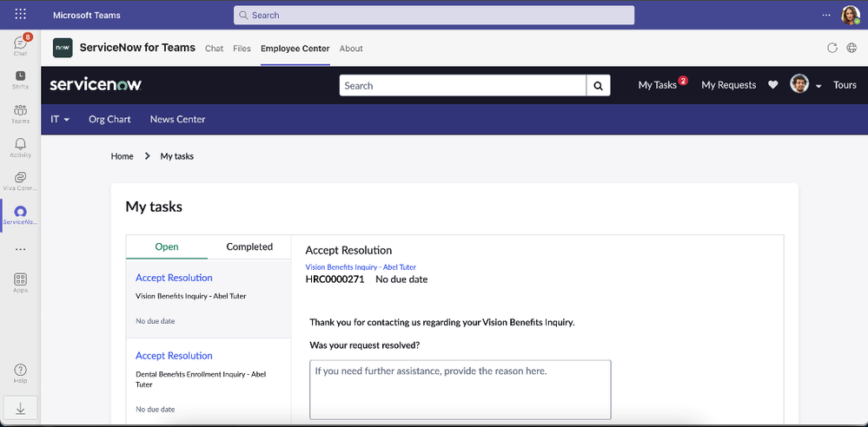Click the further assistance reason text area

pos(460,390)
